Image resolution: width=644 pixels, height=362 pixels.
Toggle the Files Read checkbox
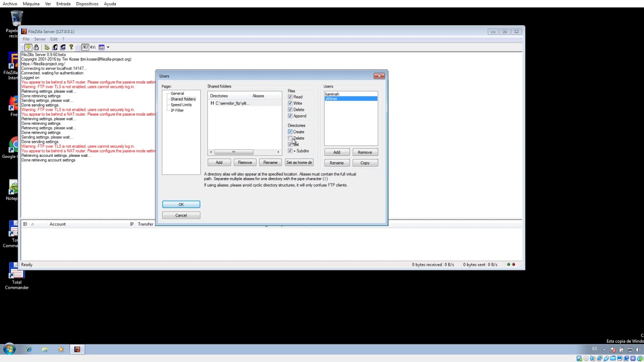click(290, 97)
